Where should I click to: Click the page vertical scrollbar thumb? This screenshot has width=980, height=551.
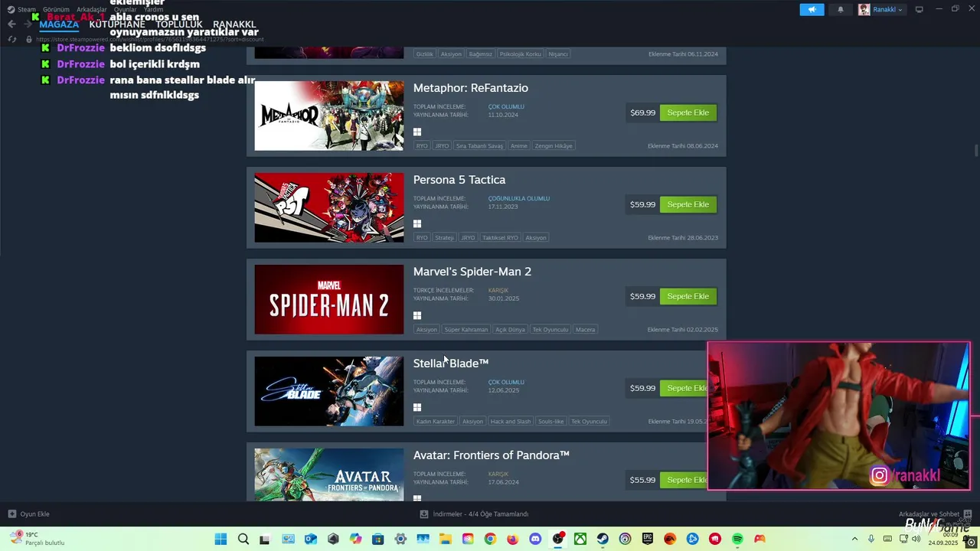976,151
